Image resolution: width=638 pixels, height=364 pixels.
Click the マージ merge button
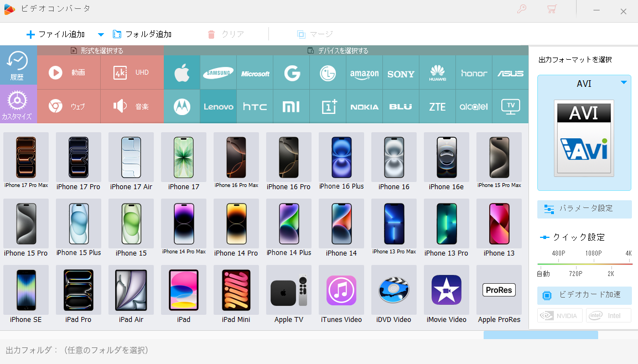[x=315, y=34]
